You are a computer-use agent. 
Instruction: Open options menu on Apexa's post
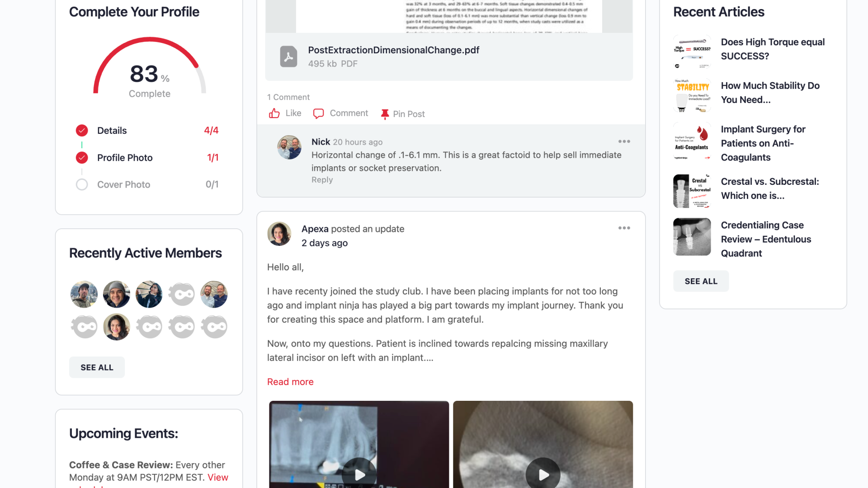pyautogui.click(x=624, y=228)
